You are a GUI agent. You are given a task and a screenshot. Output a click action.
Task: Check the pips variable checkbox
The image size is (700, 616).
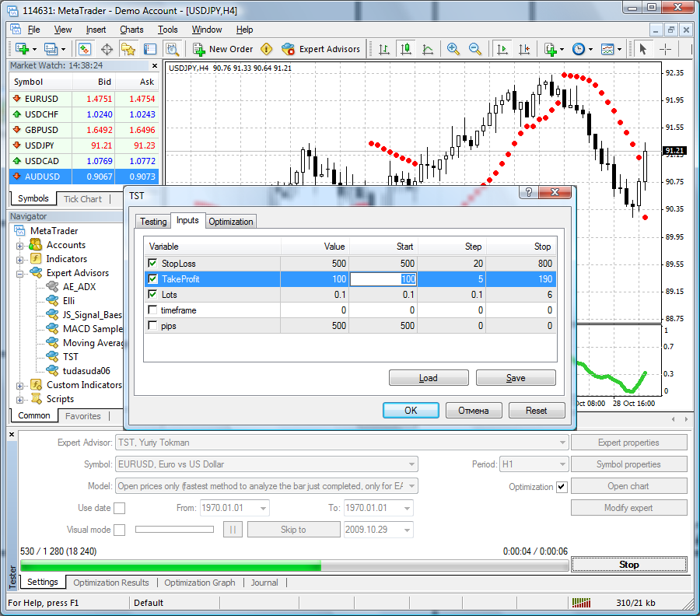152,325
